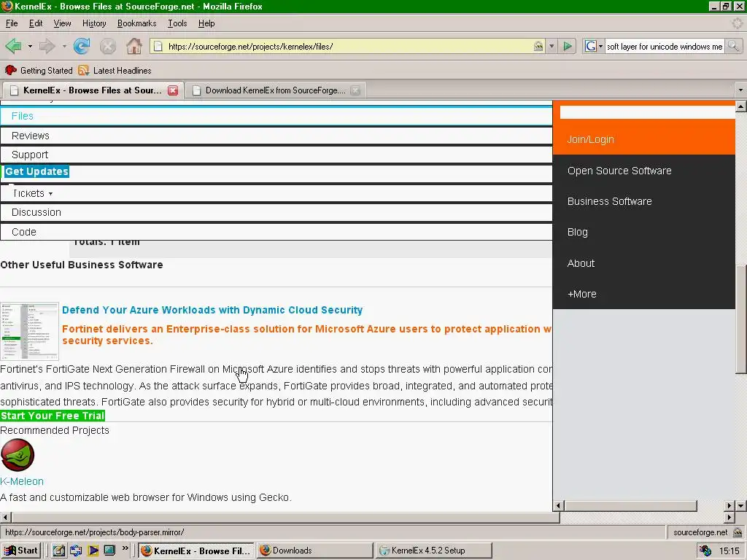Open the K-Meleon project link
Viewport: 747px width, 560px height.
click(22, 481)
